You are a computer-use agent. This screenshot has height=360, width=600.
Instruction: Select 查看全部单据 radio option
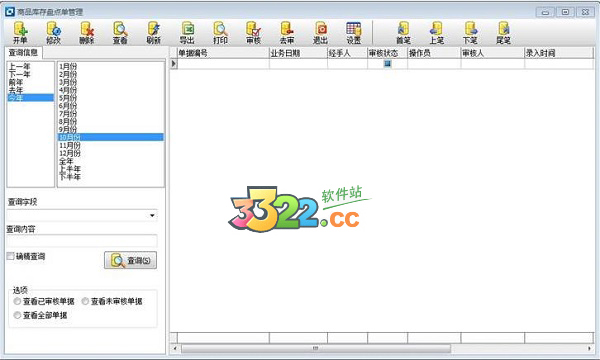coord(17,315)
